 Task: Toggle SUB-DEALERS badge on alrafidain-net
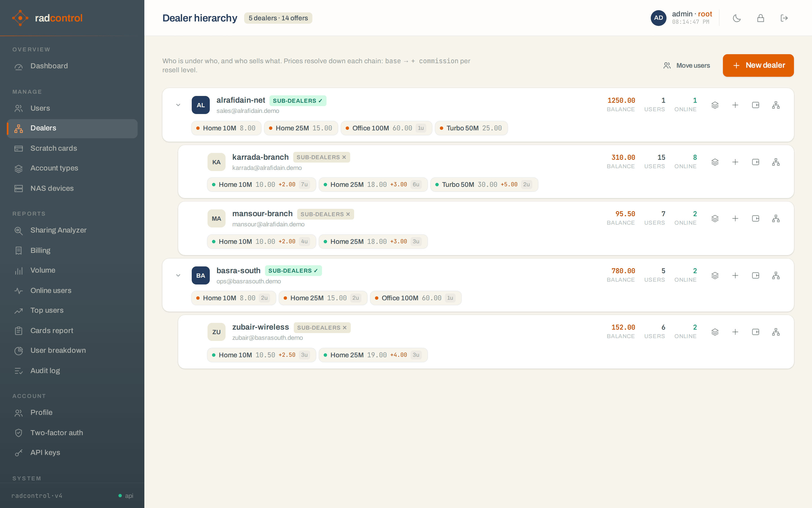[298, 101]
